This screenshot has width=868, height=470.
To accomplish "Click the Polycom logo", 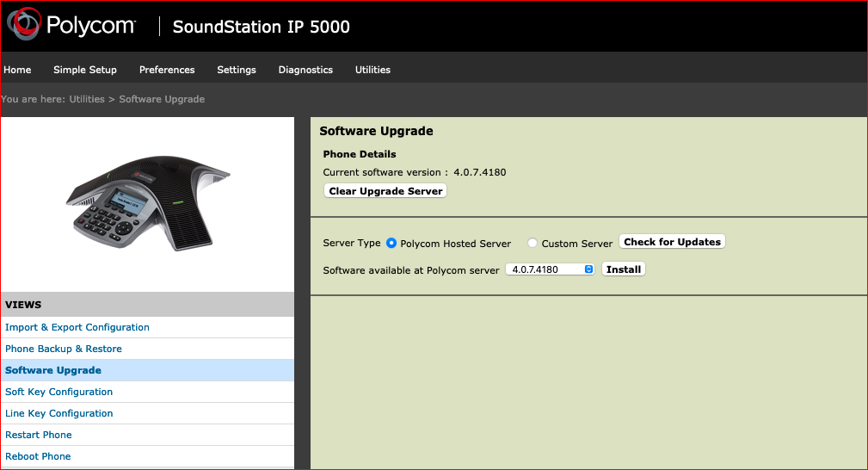I will pyautogui.click(x=71, y=24).
